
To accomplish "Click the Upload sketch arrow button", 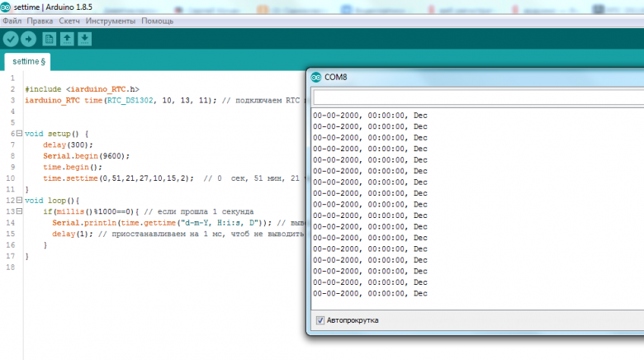I will point(28,39).
